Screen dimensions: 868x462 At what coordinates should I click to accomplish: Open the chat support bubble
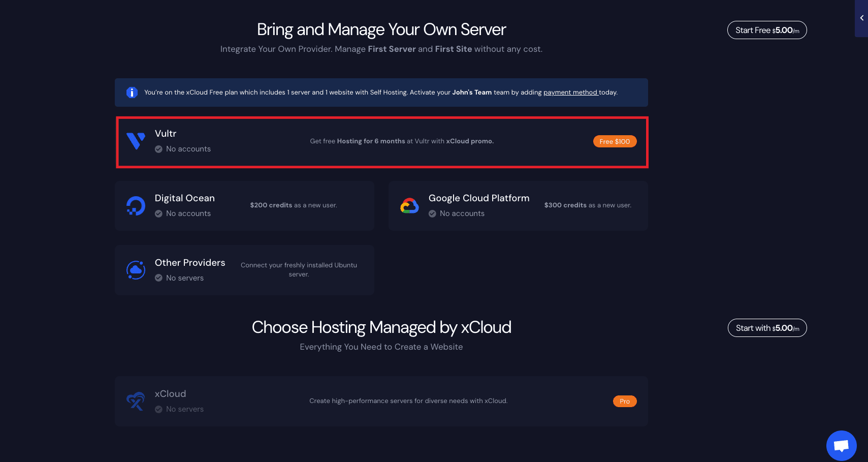tap(841, 445)
